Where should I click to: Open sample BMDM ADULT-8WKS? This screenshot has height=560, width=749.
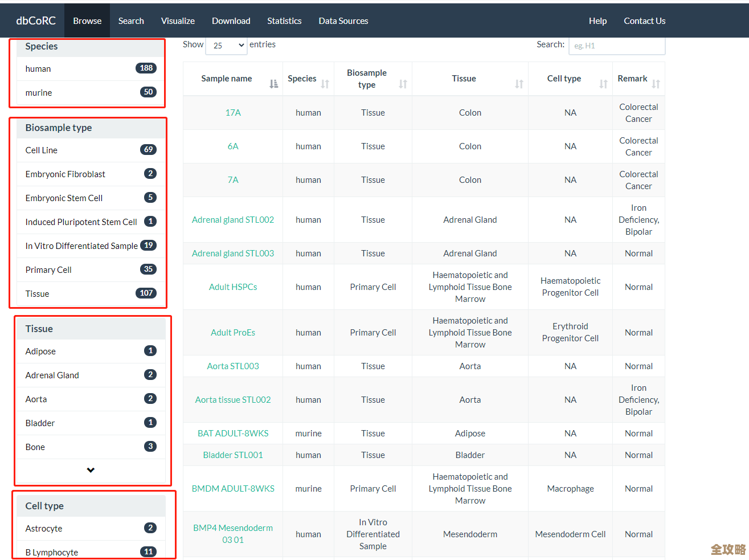233,489
